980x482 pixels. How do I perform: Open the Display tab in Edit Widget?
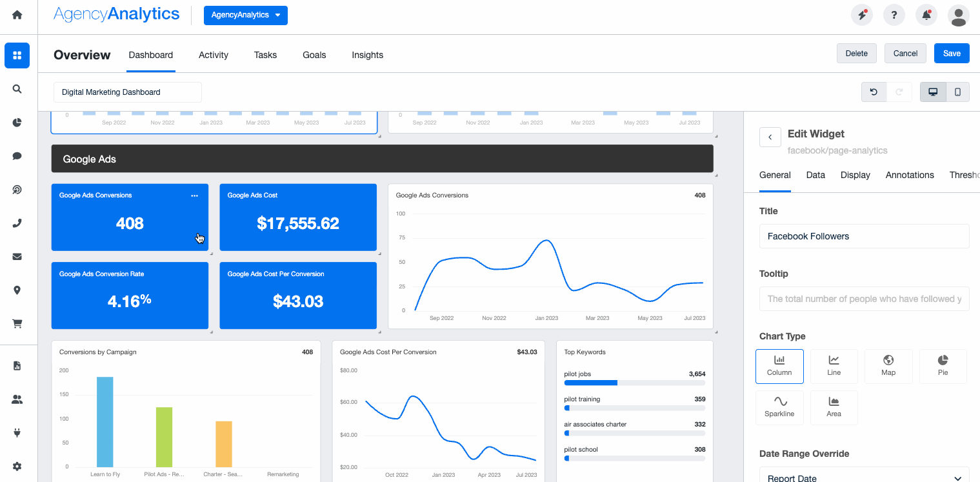855,175
